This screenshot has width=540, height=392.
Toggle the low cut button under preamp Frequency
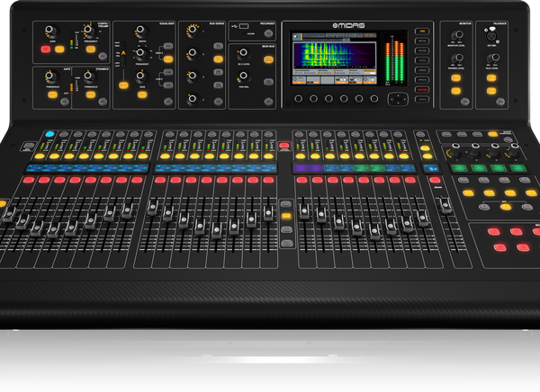coord(91,49)
